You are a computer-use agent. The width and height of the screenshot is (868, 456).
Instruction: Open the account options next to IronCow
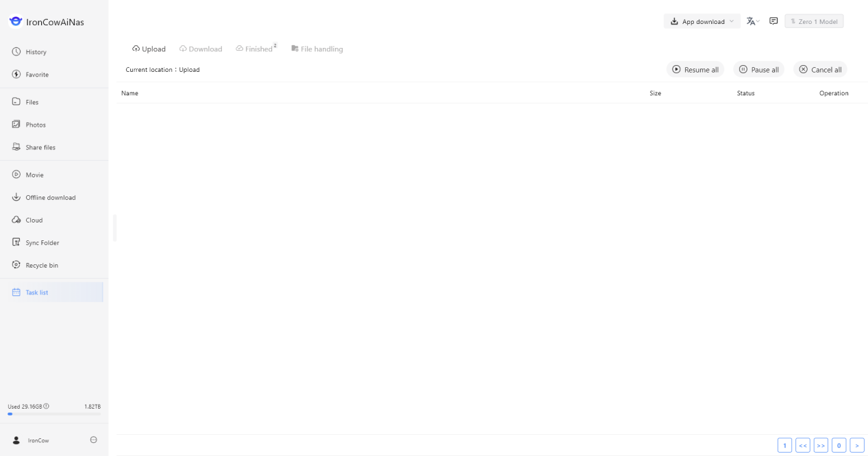point(93,440)
